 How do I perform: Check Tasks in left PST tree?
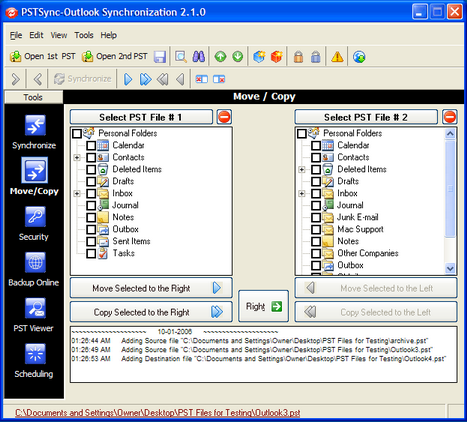tap(91, 254)
